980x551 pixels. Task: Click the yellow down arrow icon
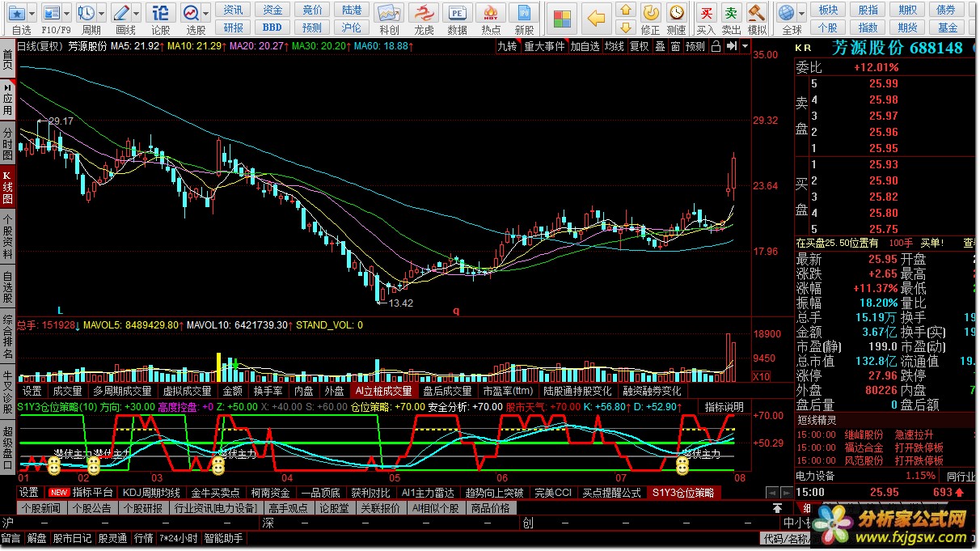coord(624,28)
